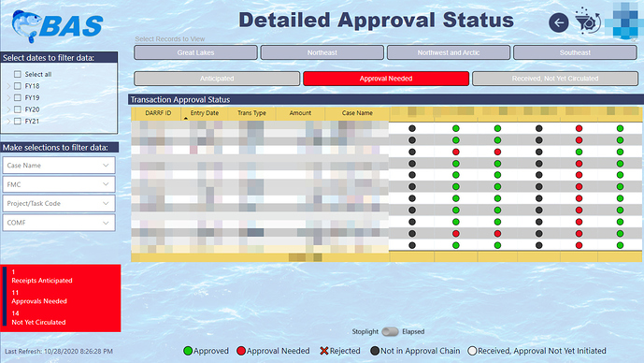This screenshot has width=644, height=363.
Task: Click the clear filters funnel icon
Action: point(587,22)
